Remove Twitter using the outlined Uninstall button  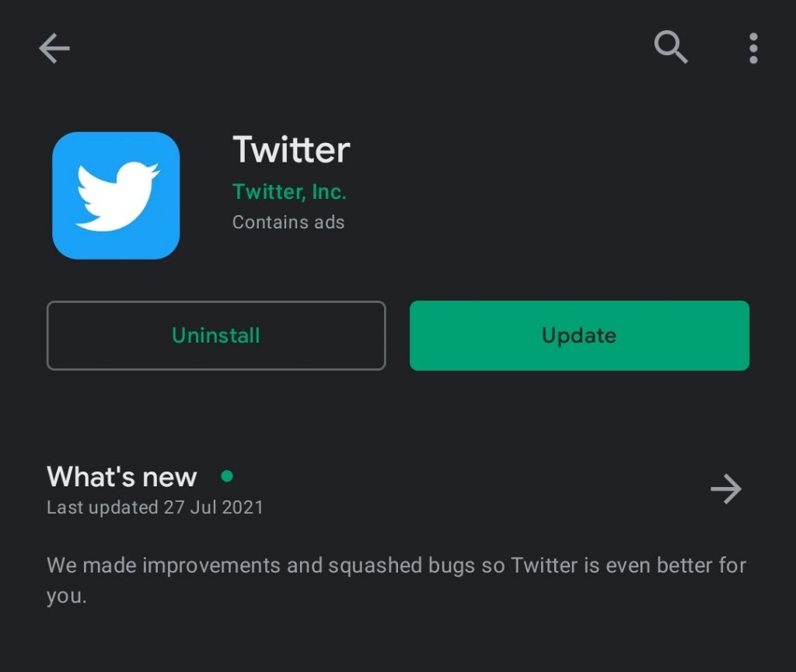click(216, 336)
